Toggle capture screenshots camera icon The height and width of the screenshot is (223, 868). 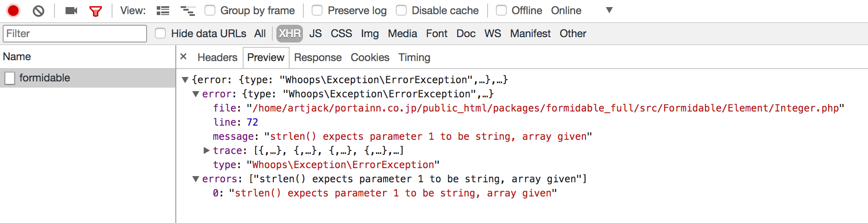[x=71, y=11]
